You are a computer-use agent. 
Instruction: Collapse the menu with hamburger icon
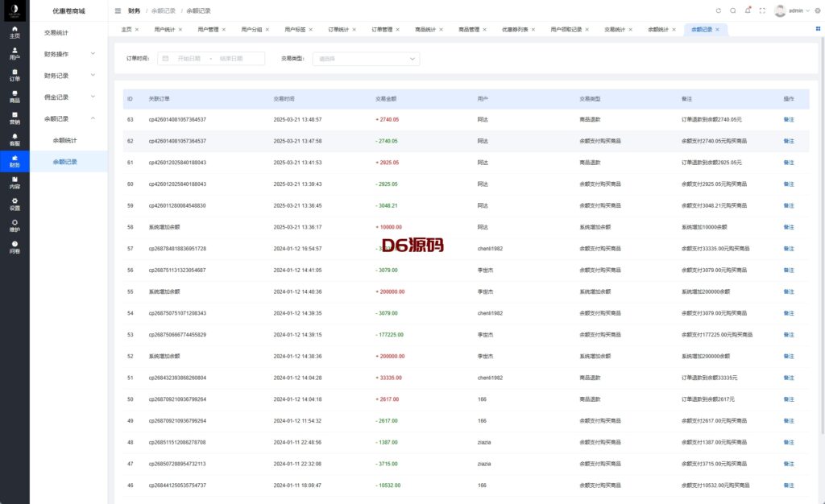(118, 10)
